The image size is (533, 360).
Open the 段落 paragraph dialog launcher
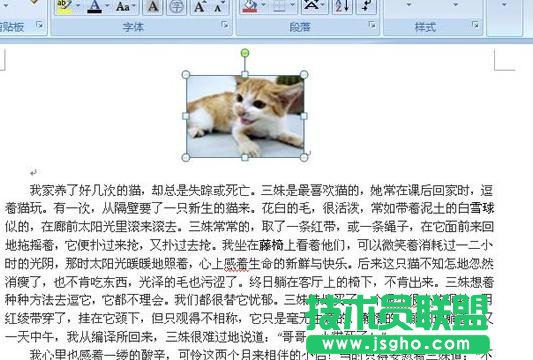373,25
